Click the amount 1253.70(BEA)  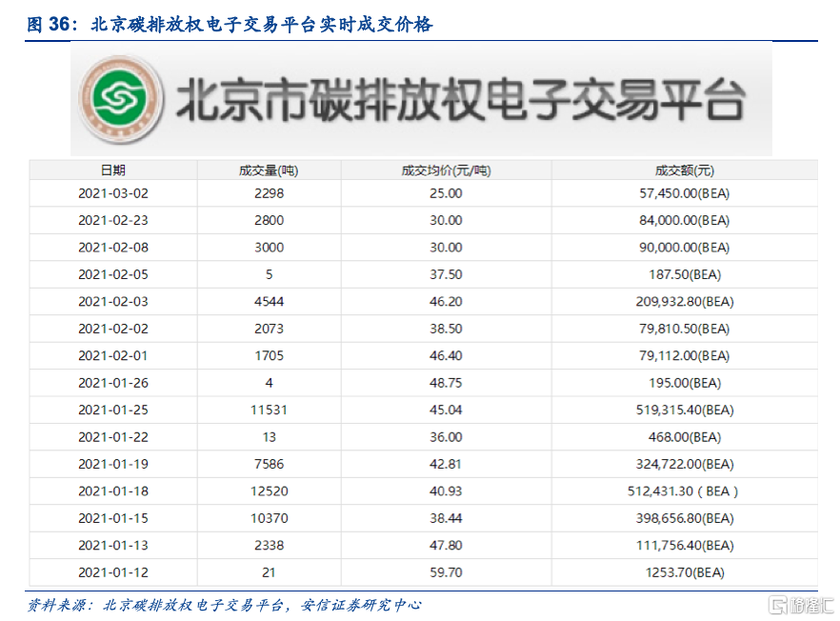685,572
